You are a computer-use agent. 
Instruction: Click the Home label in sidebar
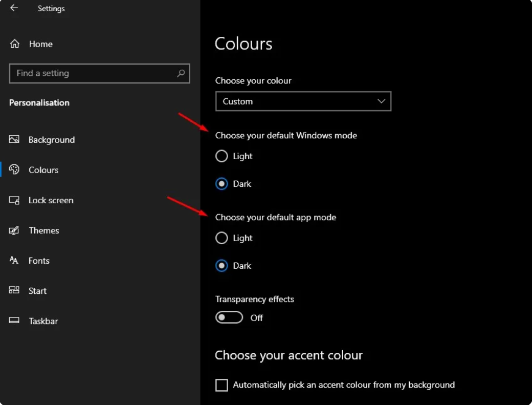pos(41,44)
